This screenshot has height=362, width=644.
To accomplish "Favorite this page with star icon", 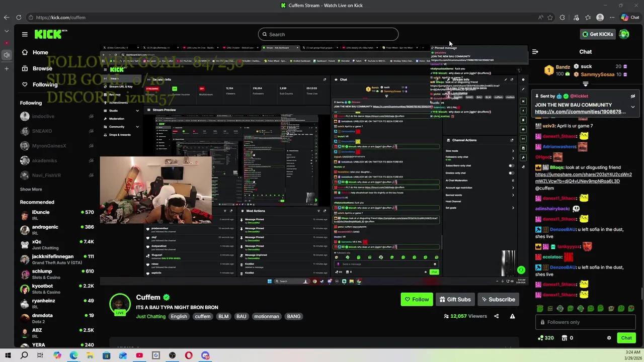I will click(550, 17).
